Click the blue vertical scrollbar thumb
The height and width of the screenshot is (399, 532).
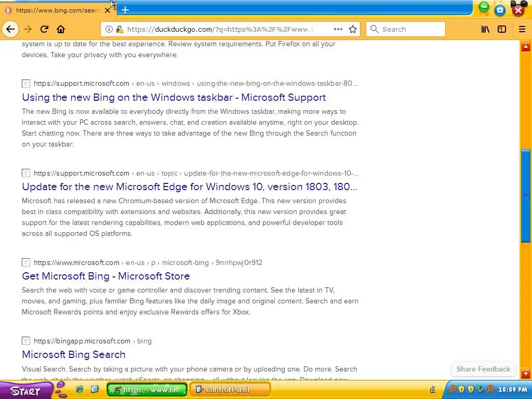526,195
